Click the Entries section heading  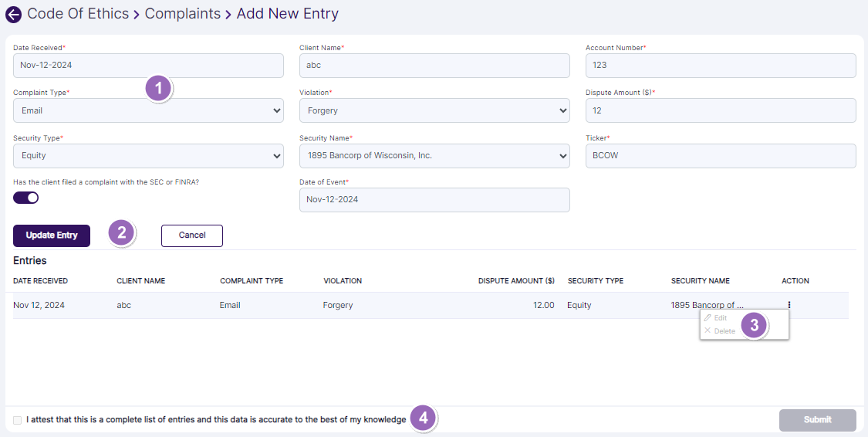tap(30, 260)
